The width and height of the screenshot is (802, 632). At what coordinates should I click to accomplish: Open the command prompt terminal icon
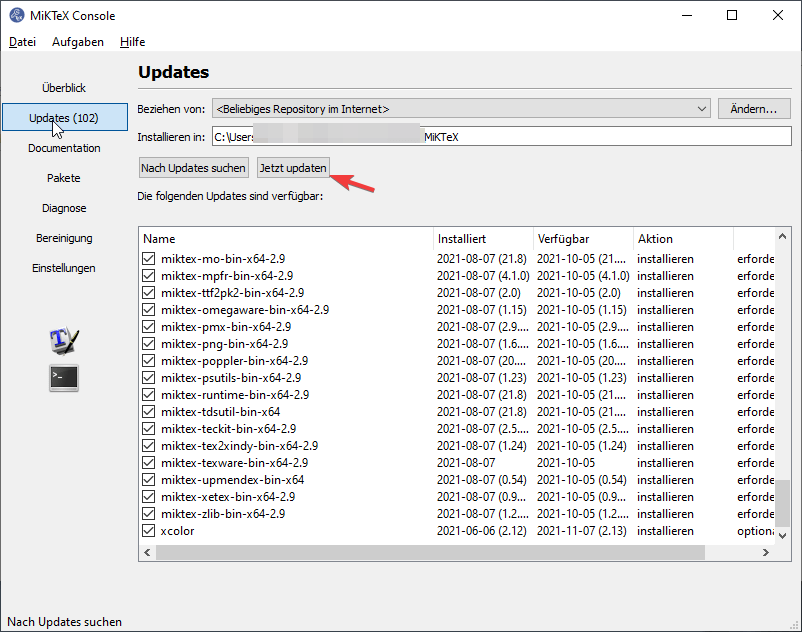64,378
